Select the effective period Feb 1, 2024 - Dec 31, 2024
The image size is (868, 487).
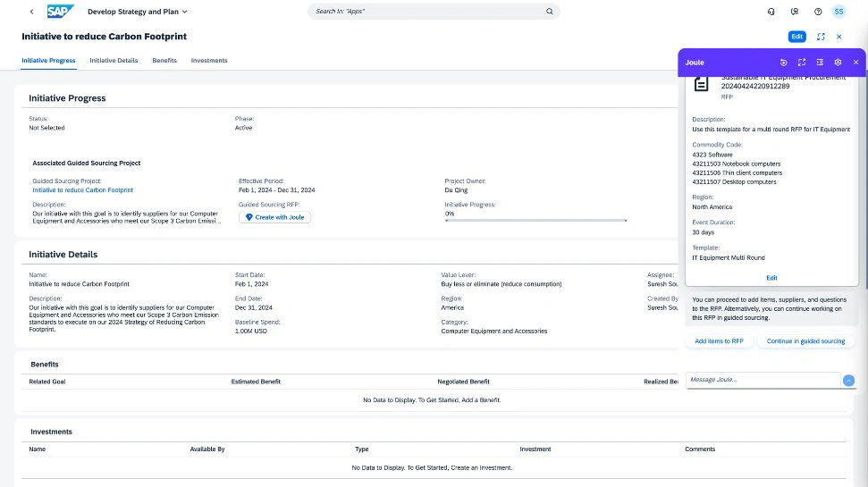[277, 189]
